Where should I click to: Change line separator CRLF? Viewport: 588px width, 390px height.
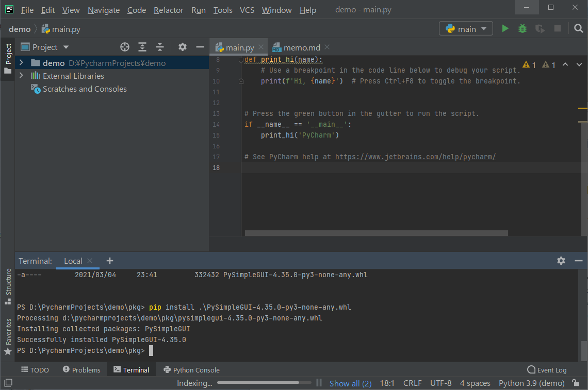click(412, 383)
